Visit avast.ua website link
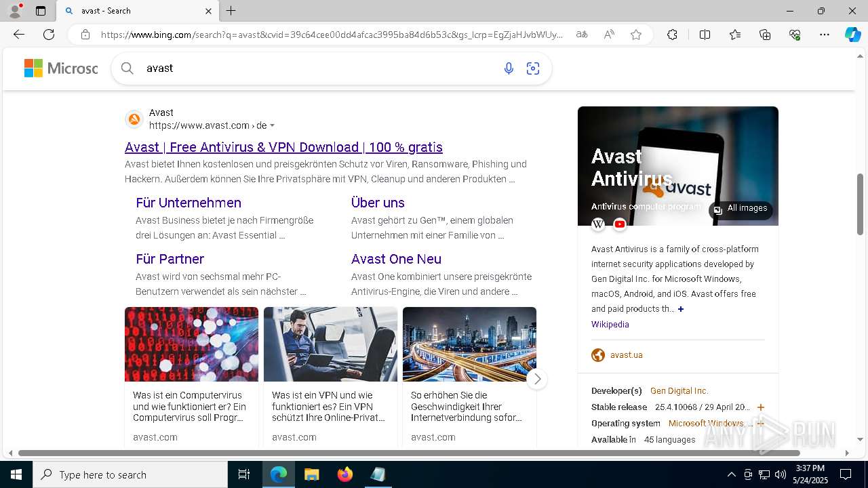The width and height of the screenshot is (868, 488). pos(626,355)
